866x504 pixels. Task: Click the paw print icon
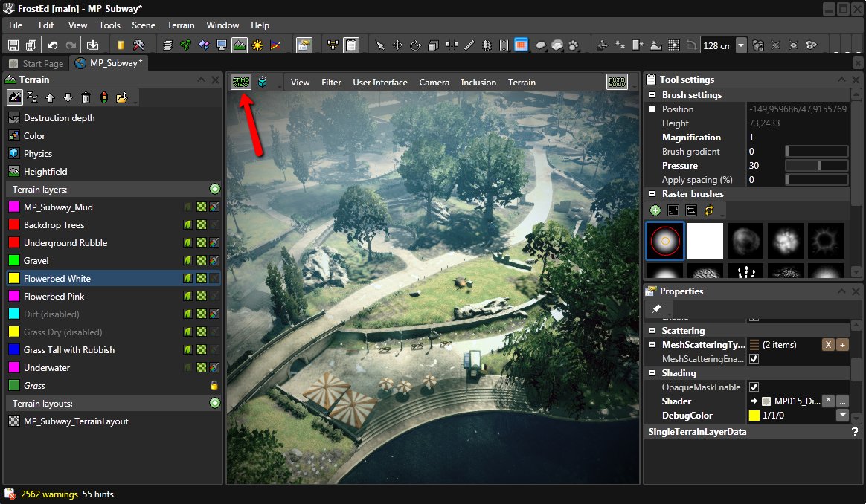(574, 45)
